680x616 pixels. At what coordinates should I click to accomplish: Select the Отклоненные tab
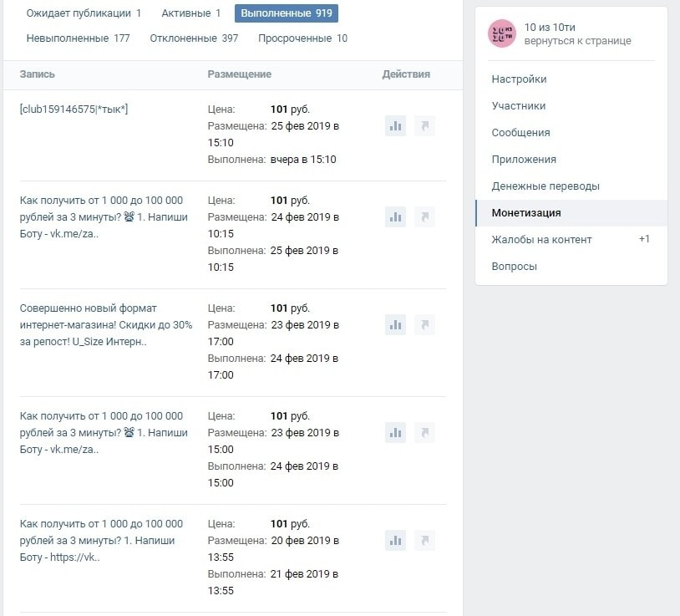tap(194, 38)
